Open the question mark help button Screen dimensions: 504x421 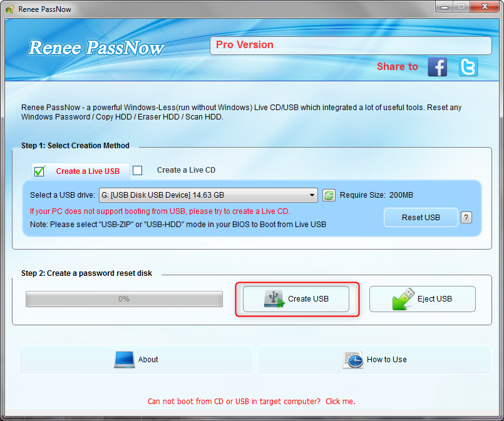pyautogui.click(x=466, y=218)
